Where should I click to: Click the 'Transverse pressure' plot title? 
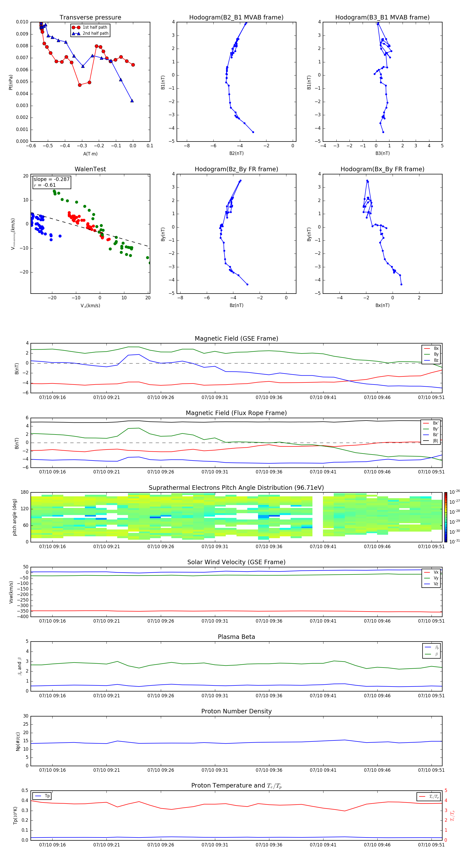pyautogui.click(x=90, y=18)
